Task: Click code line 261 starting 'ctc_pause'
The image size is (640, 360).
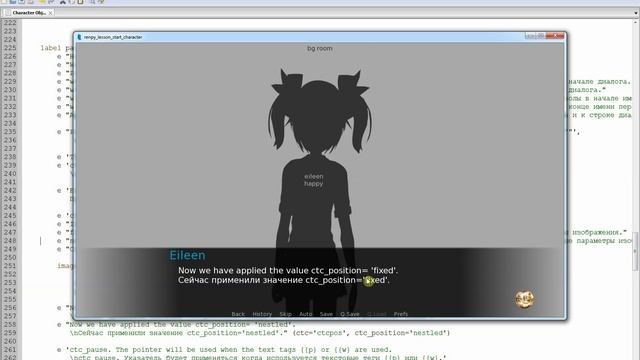Action: coord(224,350)
